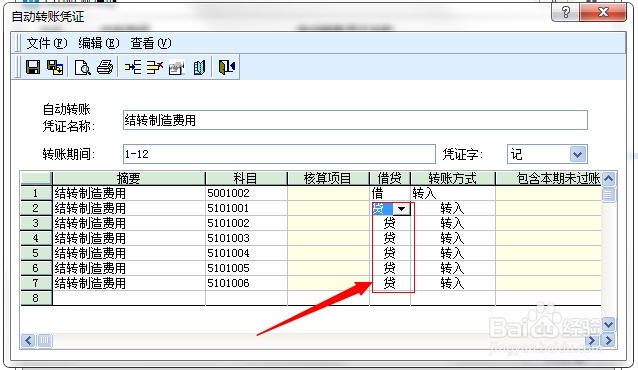The height and width of the screenshot is (370, 638).
Task: Click the 摘要 column header
Action: point(129,178)
